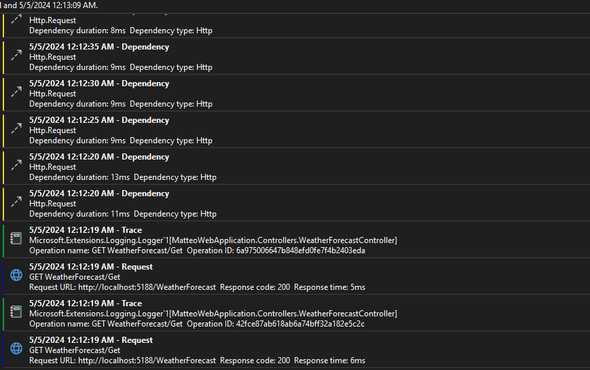
Task: Select 12:12:20 AM Dependency heading above 13ms duration
Action: 99,157
